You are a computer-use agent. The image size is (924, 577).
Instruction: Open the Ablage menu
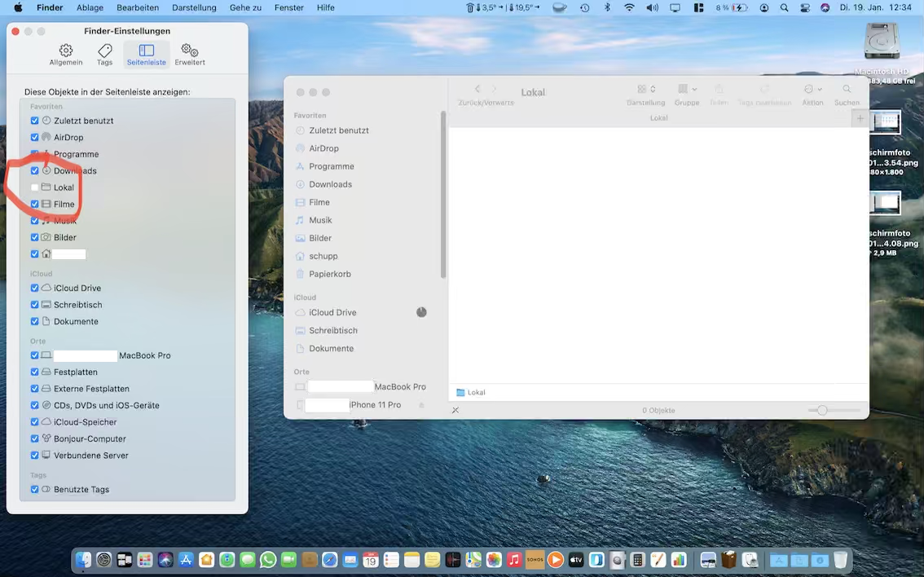(x=90, y=8)
